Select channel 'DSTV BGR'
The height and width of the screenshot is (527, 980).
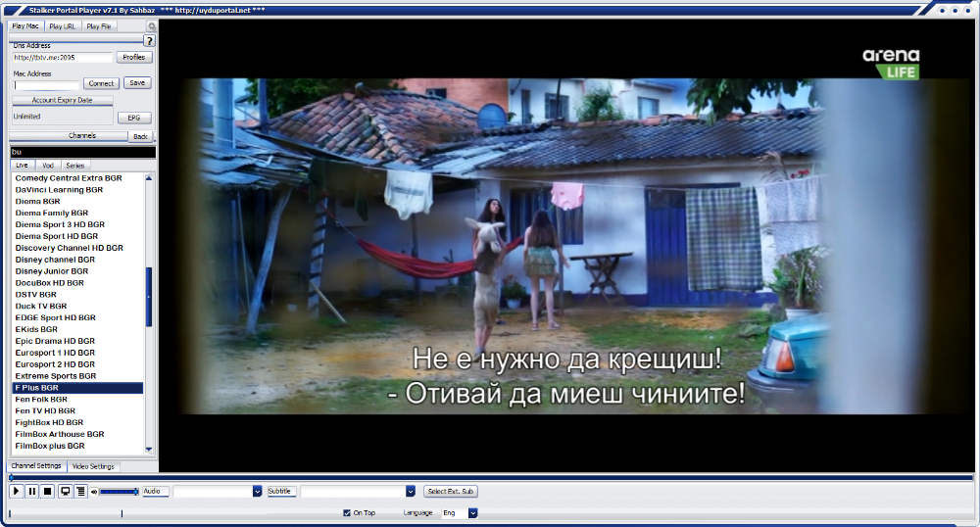(35, 295)
